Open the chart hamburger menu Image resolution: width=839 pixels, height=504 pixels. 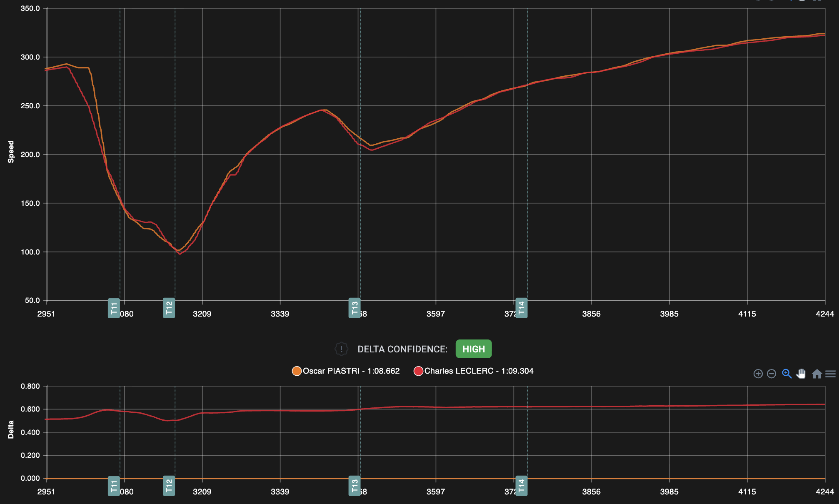(830, 374)
